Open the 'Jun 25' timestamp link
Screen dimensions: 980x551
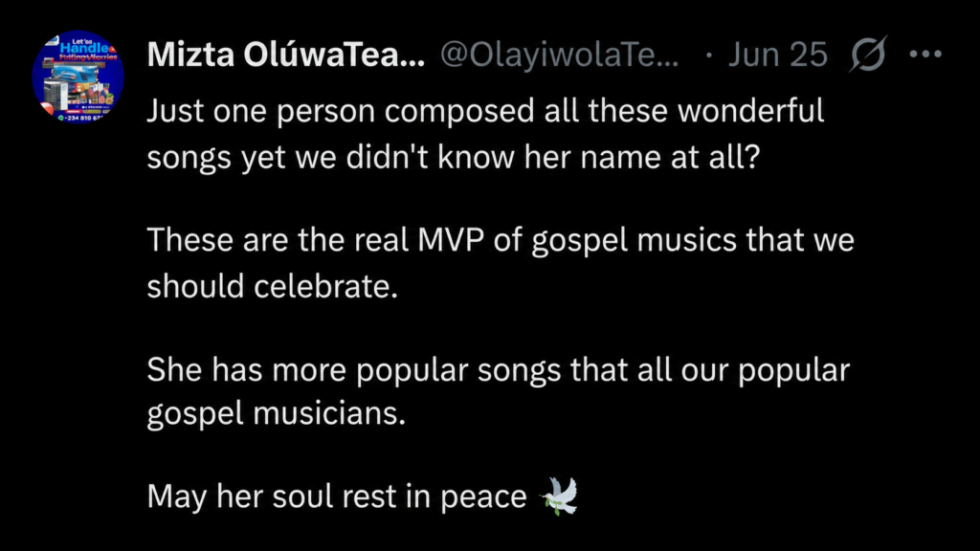(x=777, y=55)
